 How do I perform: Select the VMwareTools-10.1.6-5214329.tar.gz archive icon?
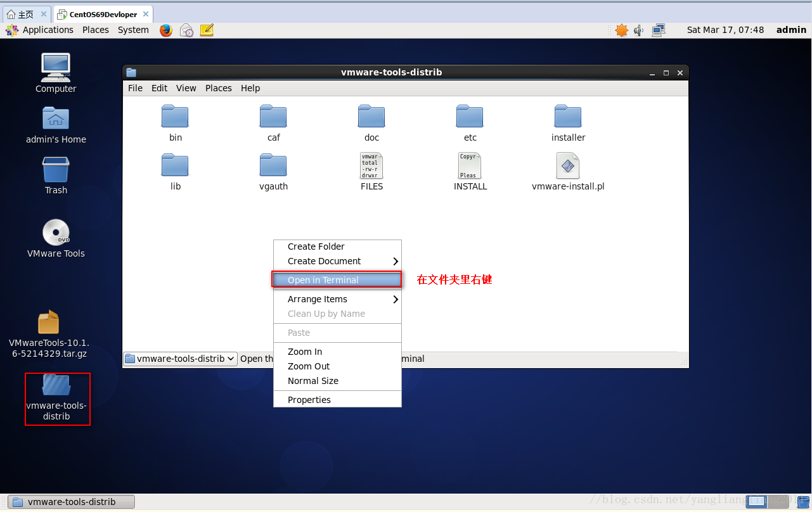click(x=49, y=322)
